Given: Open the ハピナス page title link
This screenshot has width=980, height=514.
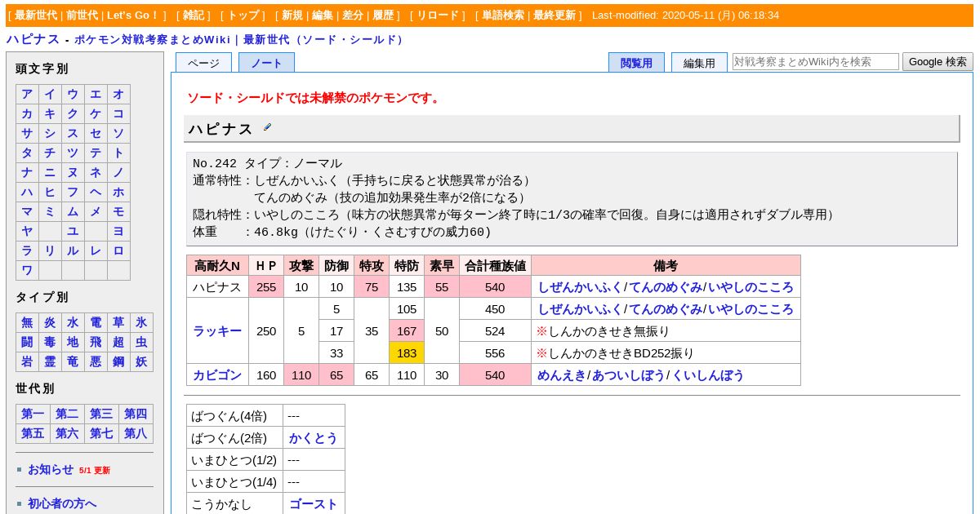Looking at the screenshot, I should click(x=33, y=39).
